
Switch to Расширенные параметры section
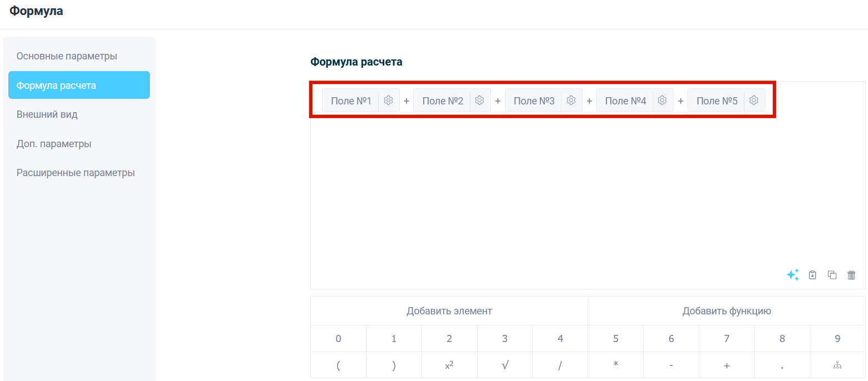tap(79, 173)
